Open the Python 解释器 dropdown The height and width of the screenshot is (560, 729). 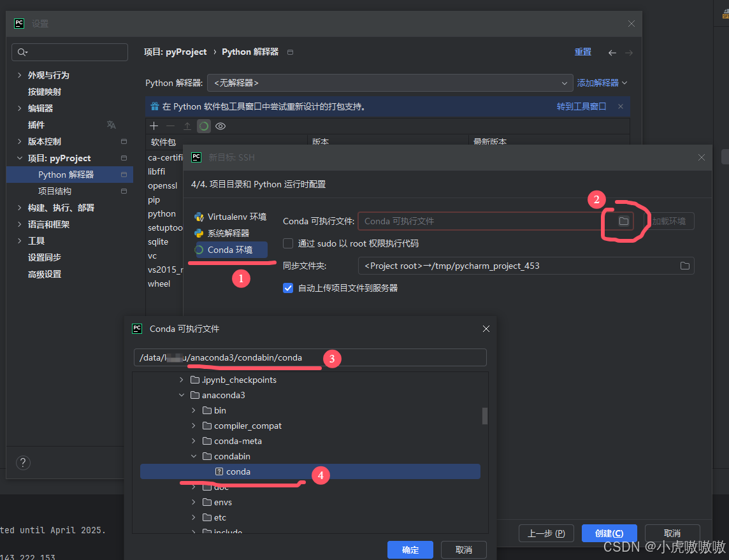click(389, 83)
